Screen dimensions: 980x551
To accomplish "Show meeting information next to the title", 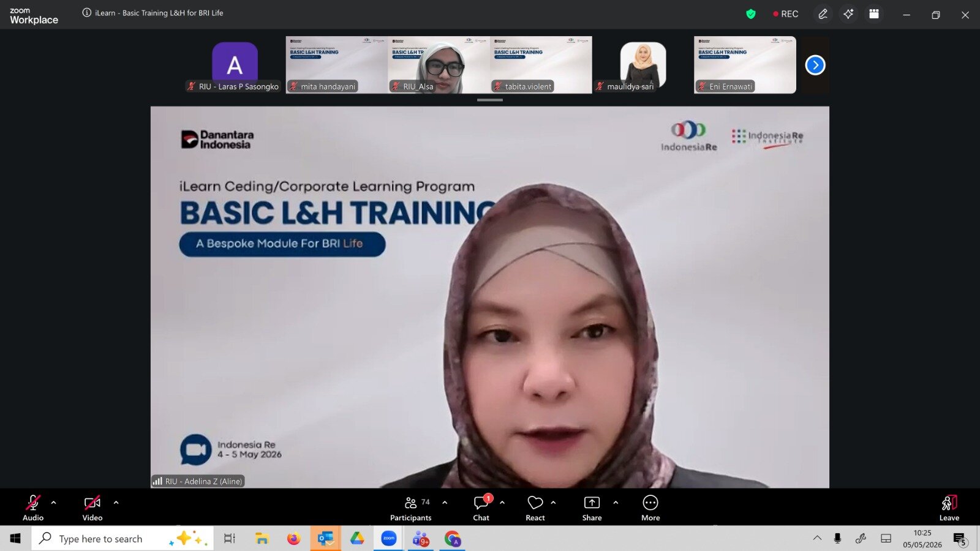I will pyautogui.click(x=87, y=13).
